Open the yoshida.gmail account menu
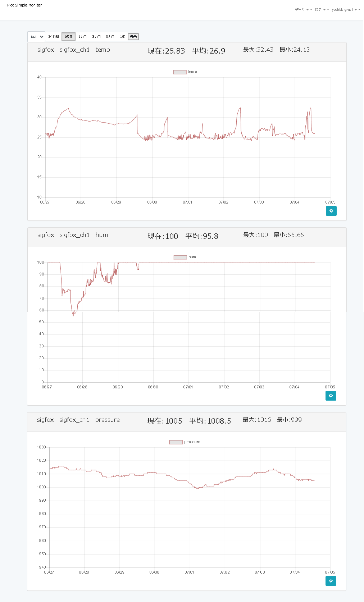 tap(344, 10)
